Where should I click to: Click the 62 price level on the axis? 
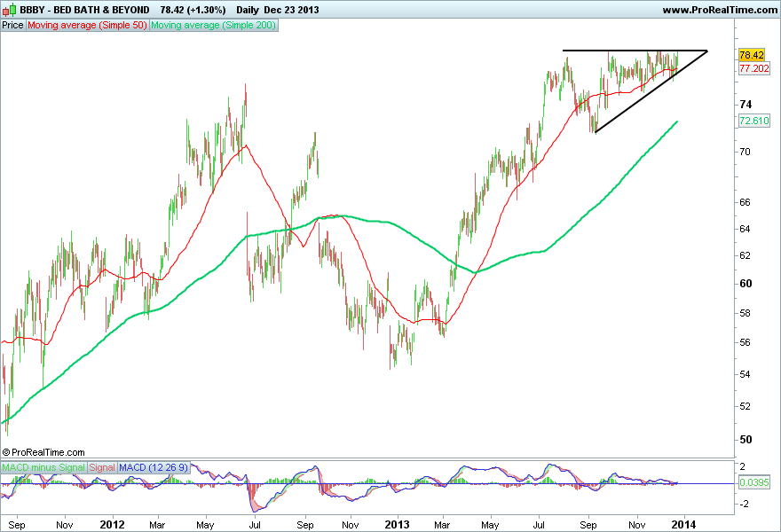click(745, 255)
